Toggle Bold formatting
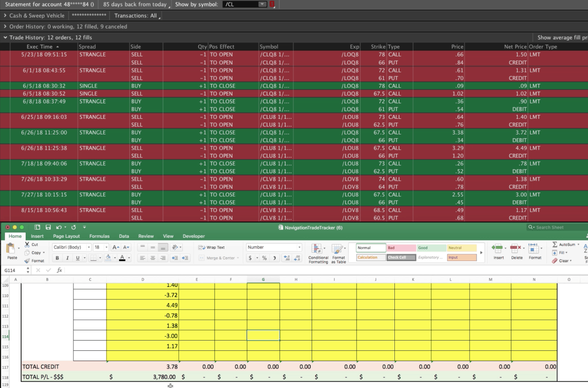 pos(57,258)
